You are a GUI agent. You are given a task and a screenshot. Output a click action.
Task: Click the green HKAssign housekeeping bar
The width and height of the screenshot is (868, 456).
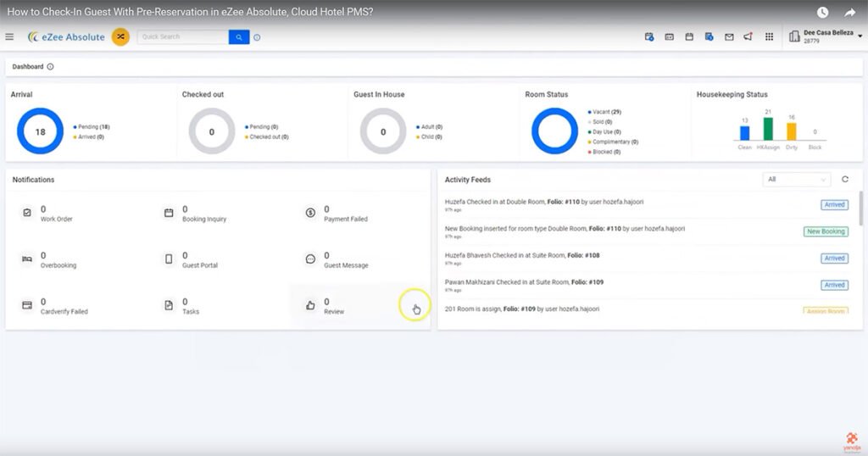pos(768,129)
